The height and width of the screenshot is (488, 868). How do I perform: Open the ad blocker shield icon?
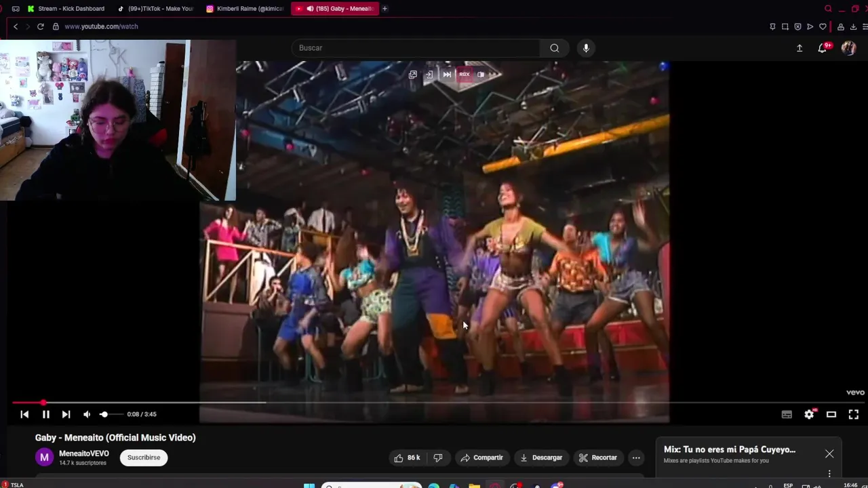tap(797, 26)
